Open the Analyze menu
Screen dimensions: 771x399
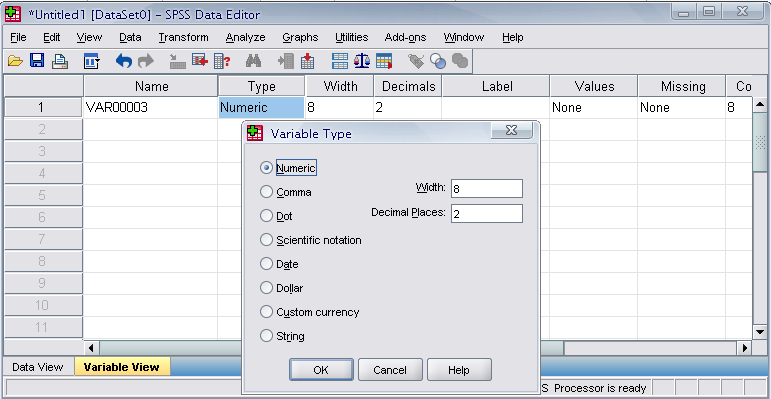245,37
